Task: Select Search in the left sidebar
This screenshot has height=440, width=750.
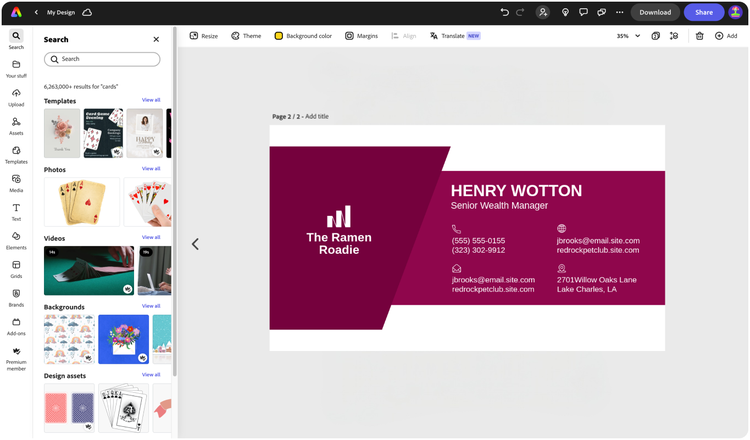Action: tap(16, 40)
